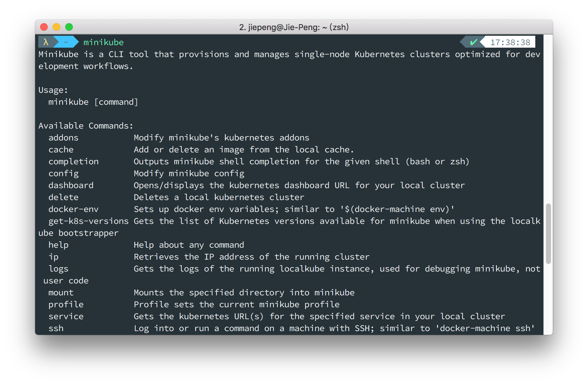588x385 pixels.
Task: Click 'Log into or run a command' description
Action: coord(334,329)
